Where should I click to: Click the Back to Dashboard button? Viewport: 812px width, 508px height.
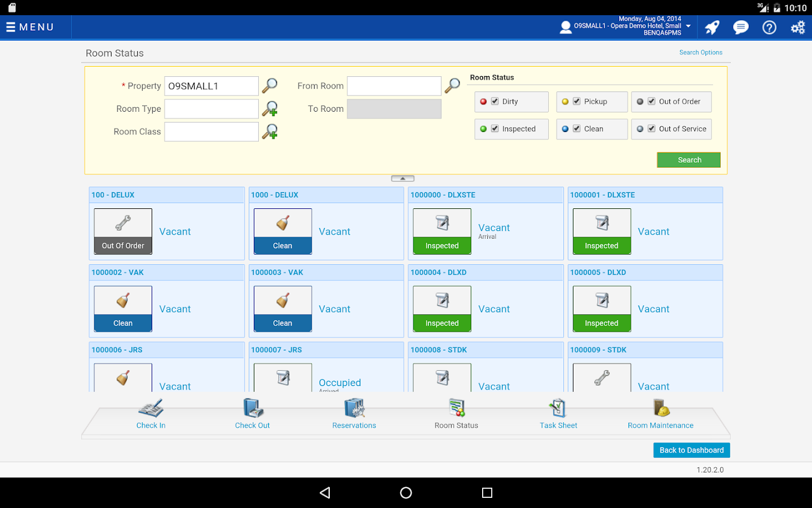click(x=691, y=450)
